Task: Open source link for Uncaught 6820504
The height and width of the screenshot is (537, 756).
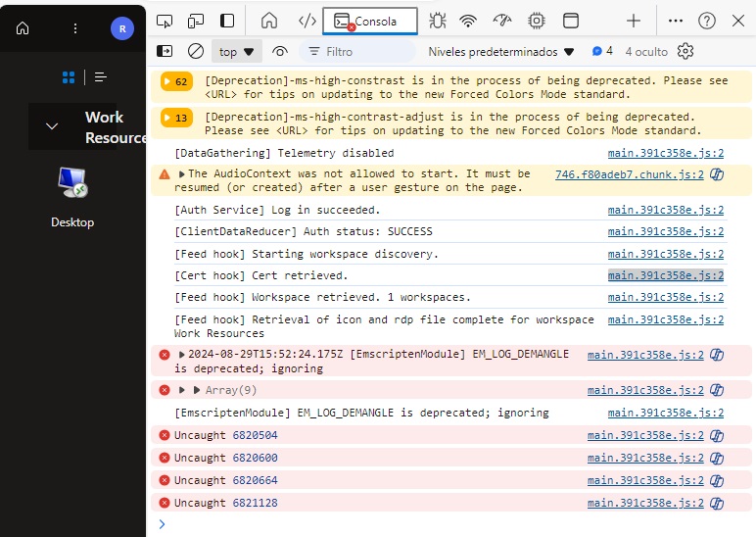Action: pyautogui.click(x=645, y=436)
